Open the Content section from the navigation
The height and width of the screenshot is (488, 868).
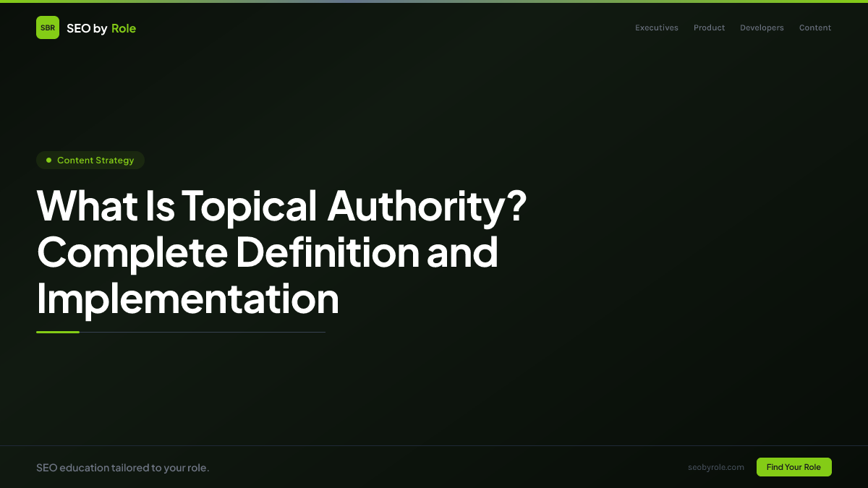(814, 27)
